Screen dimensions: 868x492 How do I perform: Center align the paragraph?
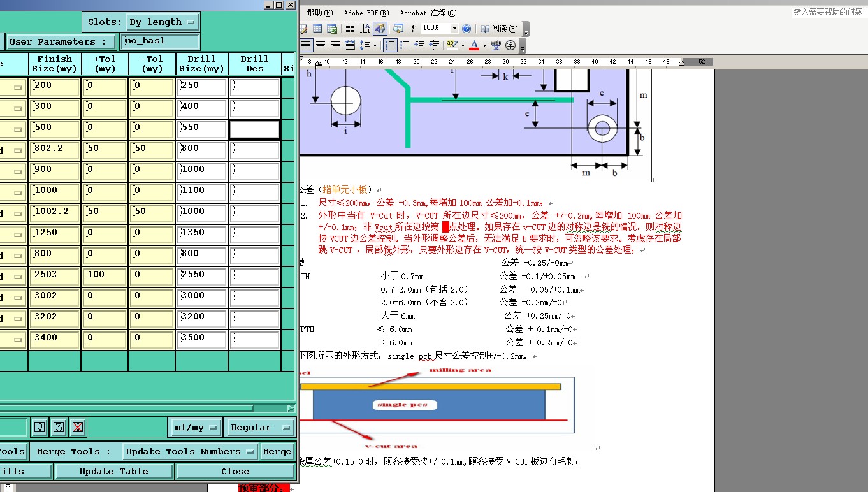(321, 45)
